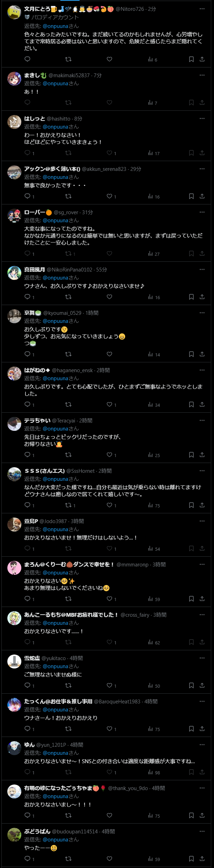Share the reply from あんこーるもち
This screenshot has width=214, height=868.
click(x=202, y=642)
